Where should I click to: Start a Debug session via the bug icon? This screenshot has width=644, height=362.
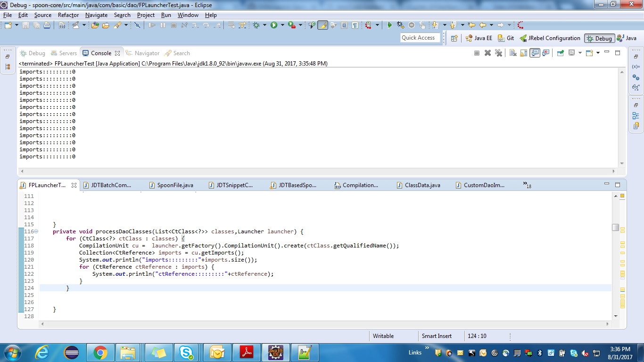point(256,25)
